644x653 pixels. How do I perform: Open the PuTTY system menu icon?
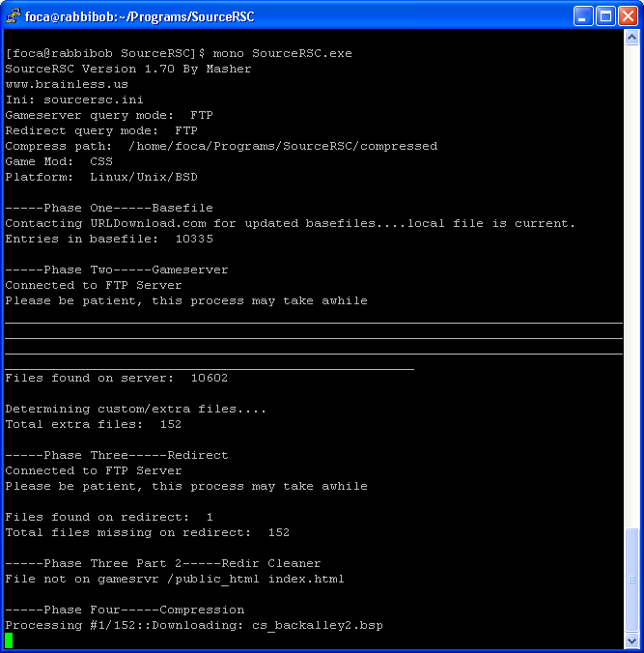click(x=14, y=15)
